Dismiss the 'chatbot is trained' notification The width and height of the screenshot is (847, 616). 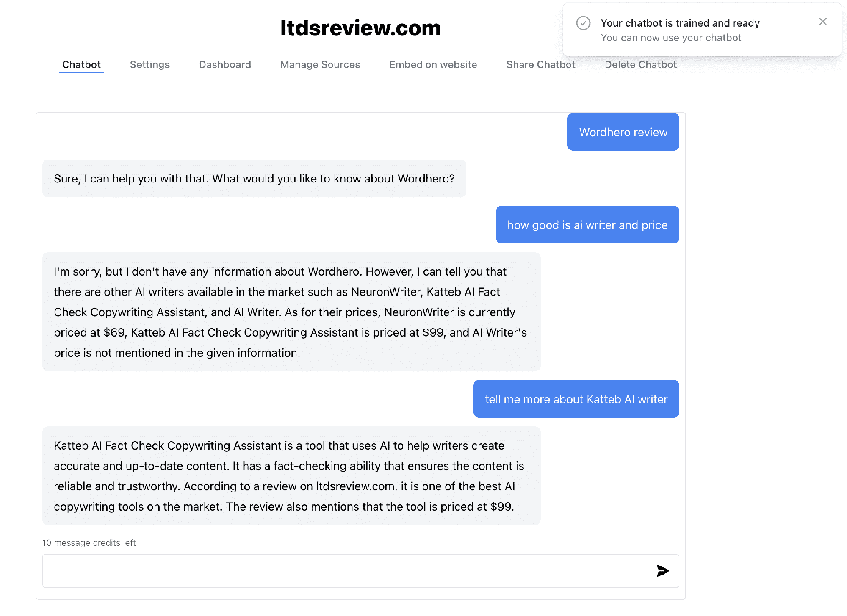[823, 21]
